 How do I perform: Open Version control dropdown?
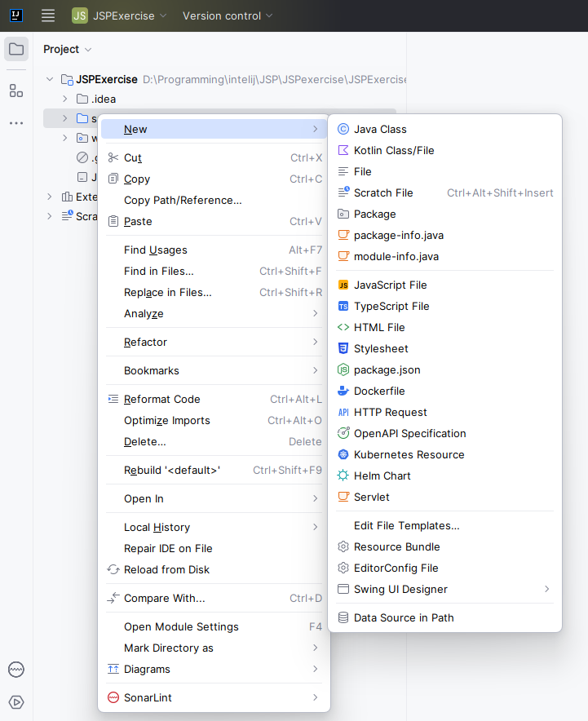pyautogui.click(x=228, y=15)
